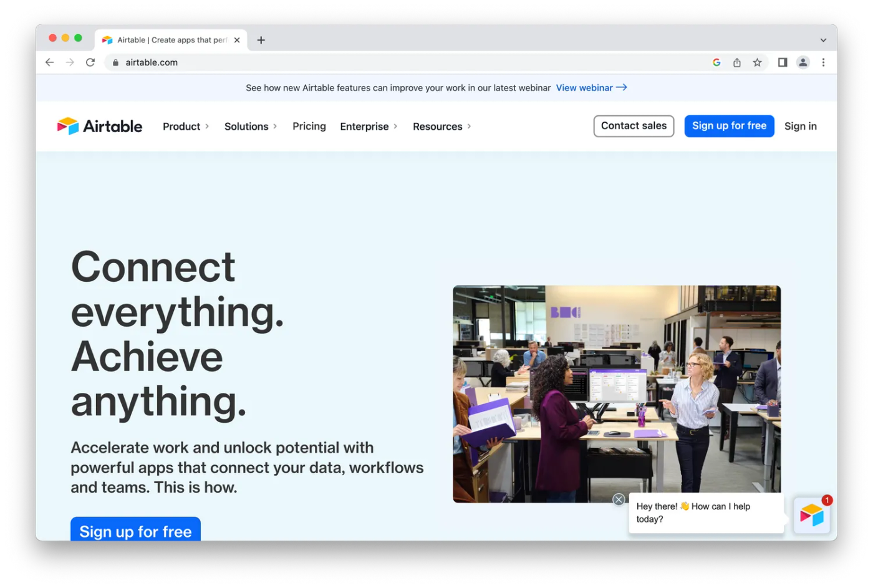Screen dimensions: 873x588
Task: Bookmark the page with the star icon
Action: coord(757,62)
